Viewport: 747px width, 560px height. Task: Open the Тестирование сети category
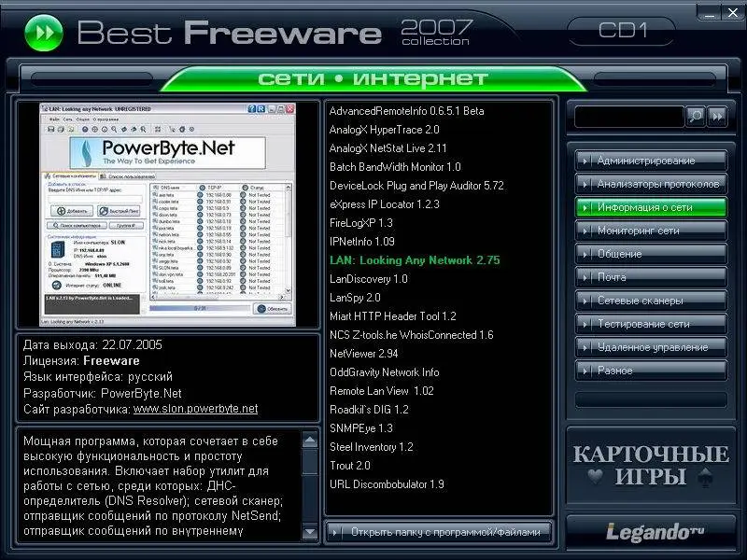tap(651, 324)
